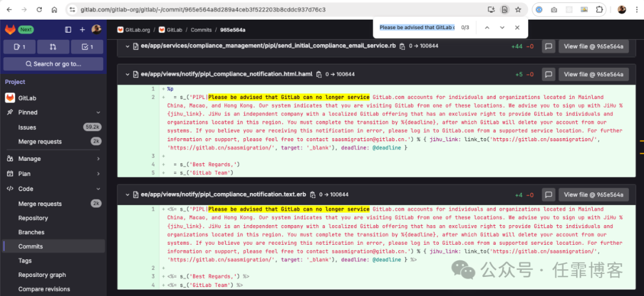Toggle comments on send_initial_compliance_email_service.rb file
The width and height of the screenshot is (644, 296).
coord(549,46)
